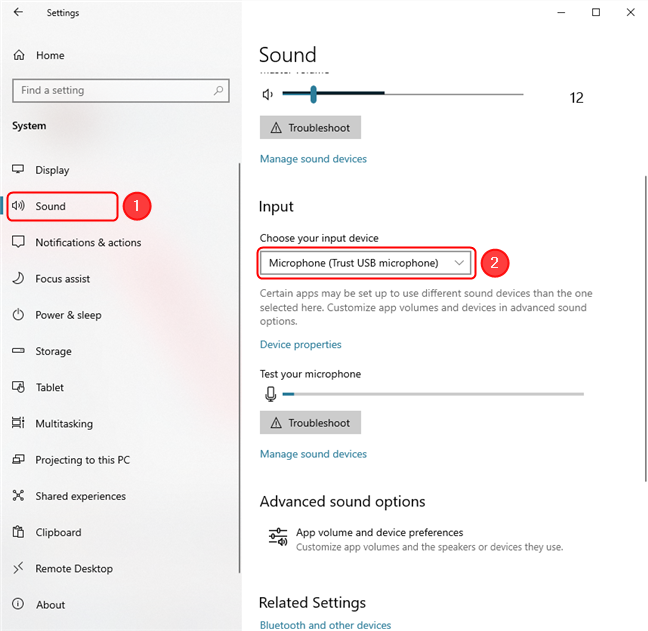Viewport: 648px width, 631px height.
Task: Click the output Troubleshoot button
Action: 310,127
